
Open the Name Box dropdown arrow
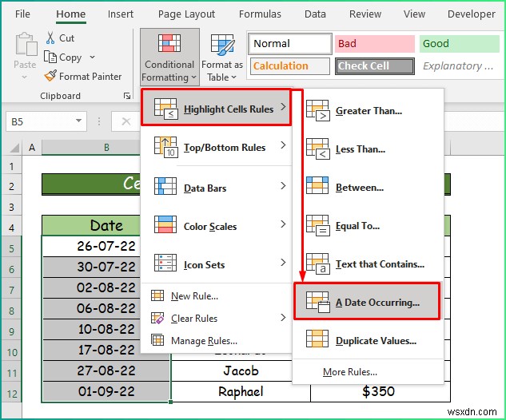tap(78, 121)
